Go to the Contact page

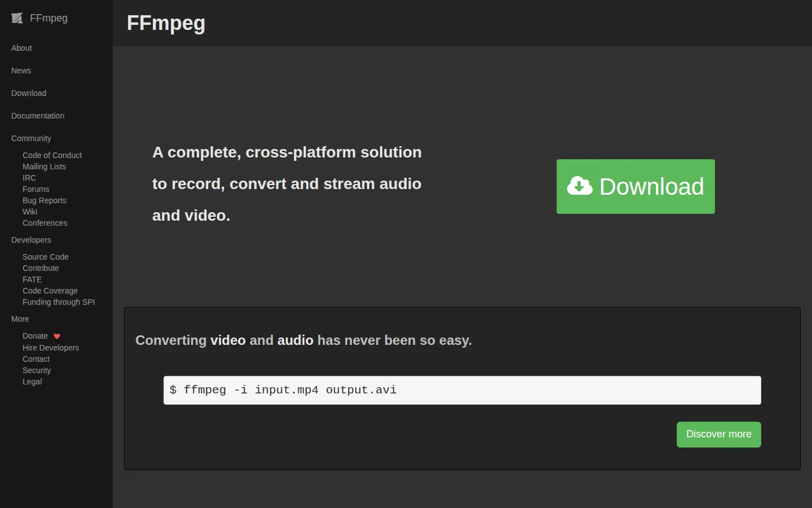36,359
